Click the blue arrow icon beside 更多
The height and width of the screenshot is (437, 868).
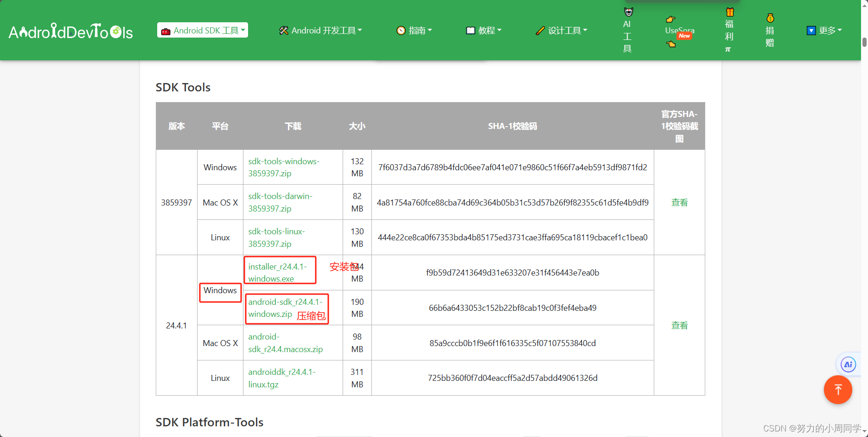click(811, 31)
